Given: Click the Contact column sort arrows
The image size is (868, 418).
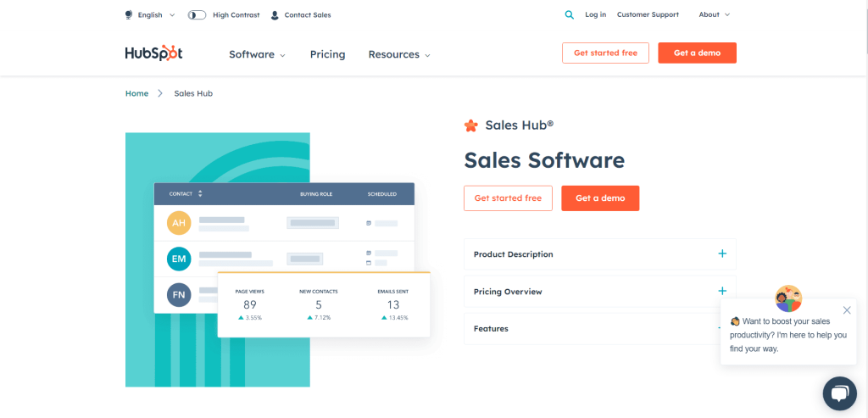Looking at the screenshot, I should [200, 194].
